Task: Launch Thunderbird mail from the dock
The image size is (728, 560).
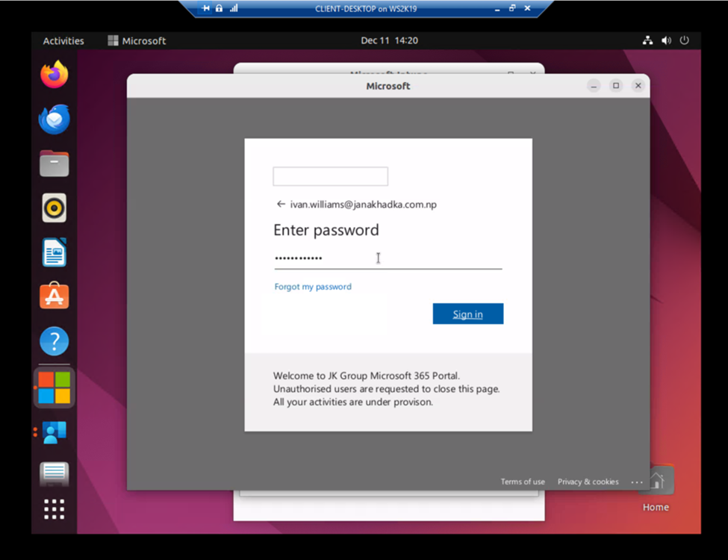Action: click(x=55, y=119)
